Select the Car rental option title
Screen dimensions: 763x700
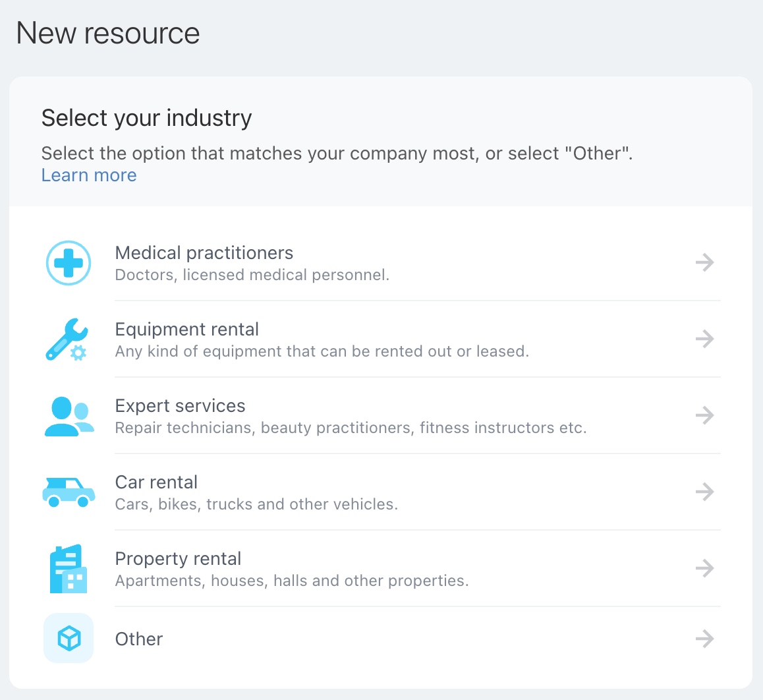[x=157, y=482]
